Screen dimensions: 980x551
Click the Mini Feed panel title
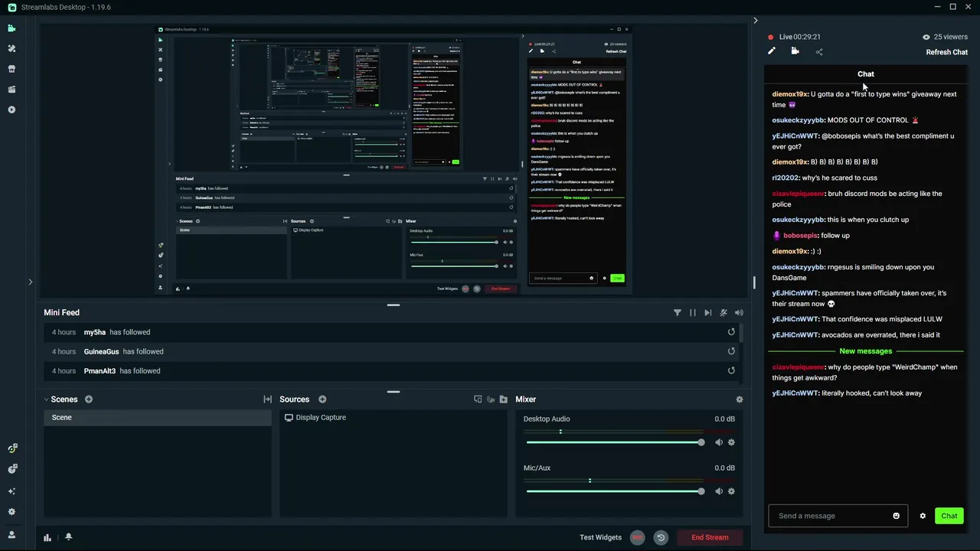pos(61,312)
